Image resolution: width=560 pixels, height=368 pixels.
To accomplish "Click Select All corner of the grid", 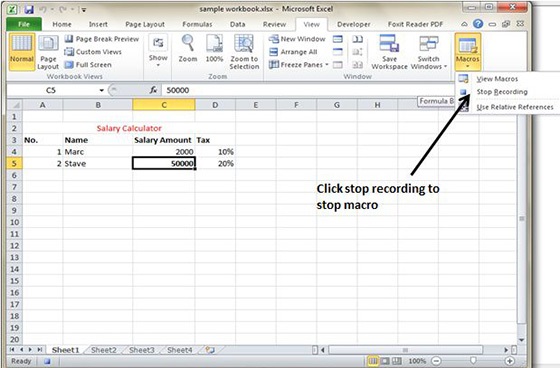I will (15, 105).
